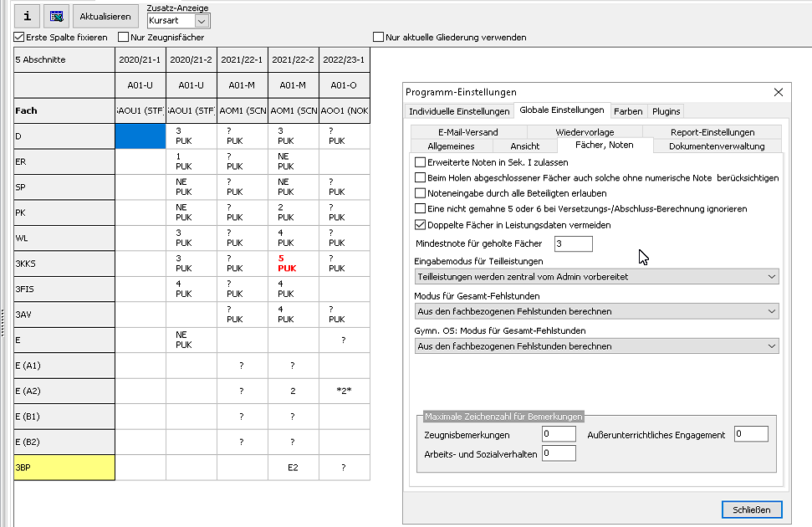The width and height of the screenshot is (812, 527).
Task: Check Beim Holen abgeschlossener Fächer option
Action: (x=420, y=177)
